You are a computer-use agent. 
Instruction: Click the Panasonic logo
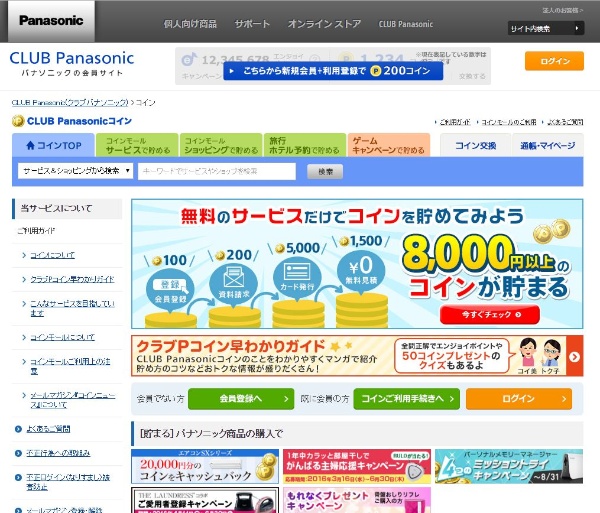(51, 21)
